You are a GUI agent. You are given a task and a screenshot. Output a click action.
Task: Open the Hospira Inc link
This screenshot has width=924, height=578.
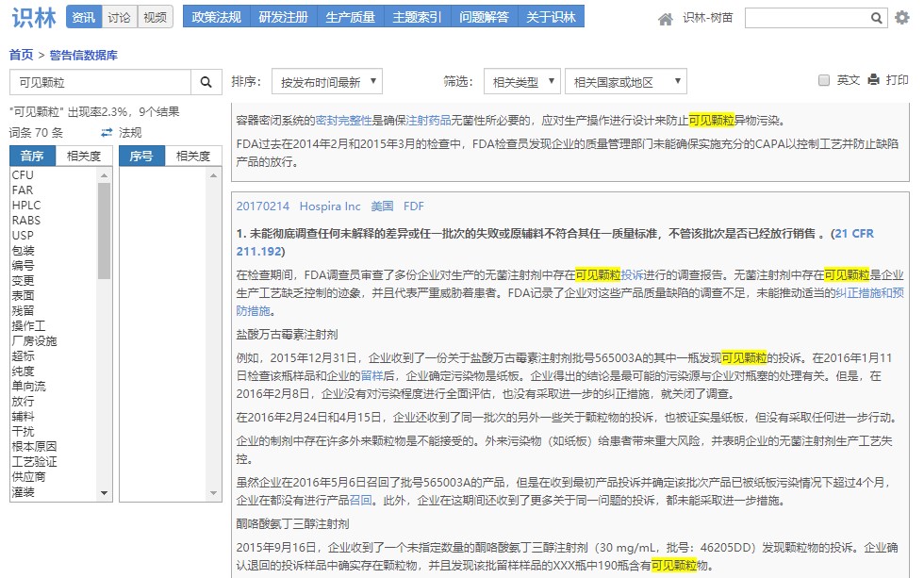pos(330,206)
